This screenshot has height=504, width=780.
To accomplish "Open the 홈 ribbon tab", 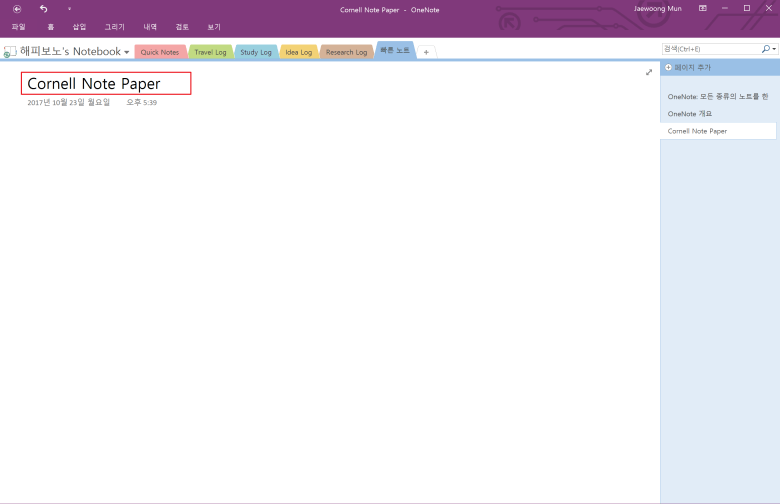I will coord(50,27).
